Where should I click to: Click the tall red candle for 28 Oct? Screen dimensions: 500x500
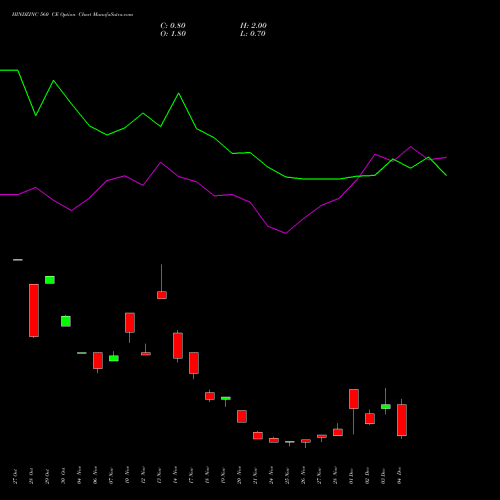click(34, 310)
